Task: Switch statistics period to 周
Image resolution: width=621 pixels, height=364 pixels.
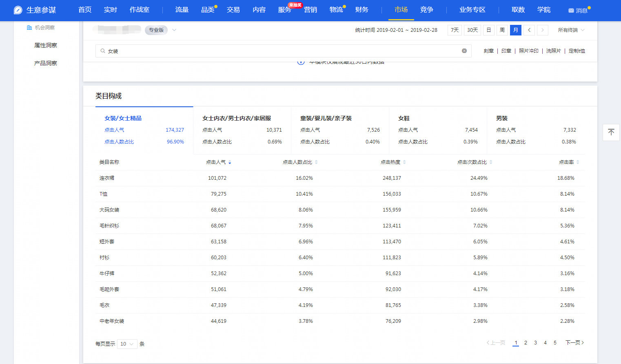Action: click(502, 30)
